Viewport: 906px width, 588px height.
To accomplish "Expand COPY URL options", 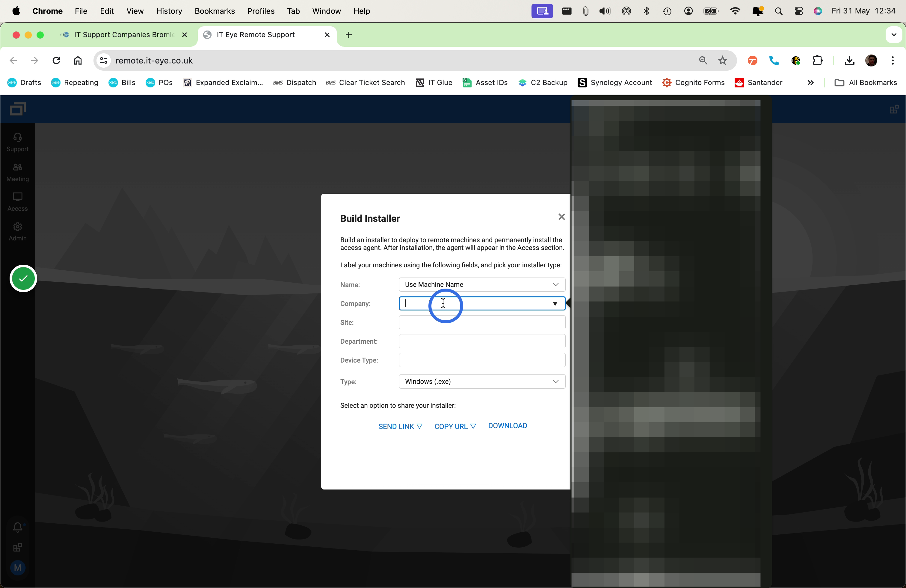I will coord(455,426).
